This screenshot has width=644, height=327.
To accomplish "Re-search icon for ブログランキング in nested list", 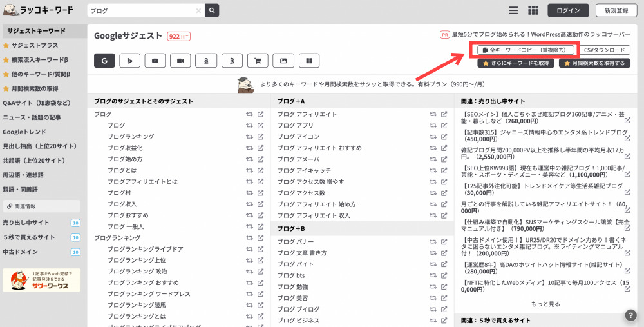I will [249, 137].
